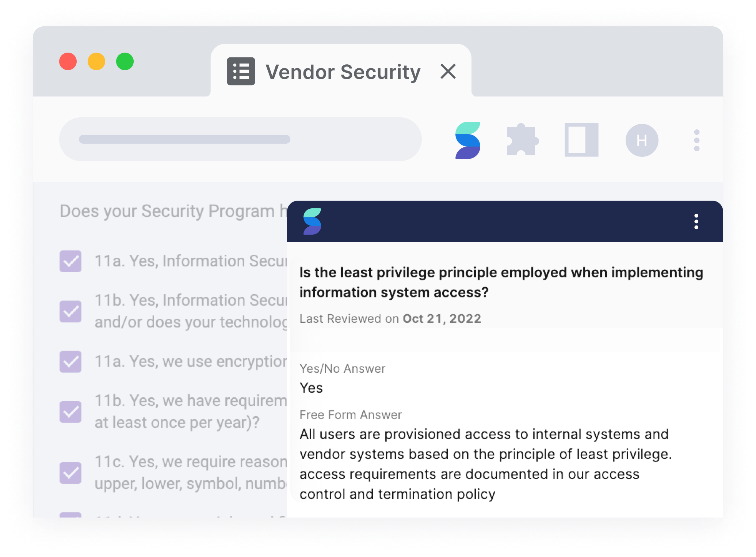Toggle the 11c checkbox

(x=70, y=473)
